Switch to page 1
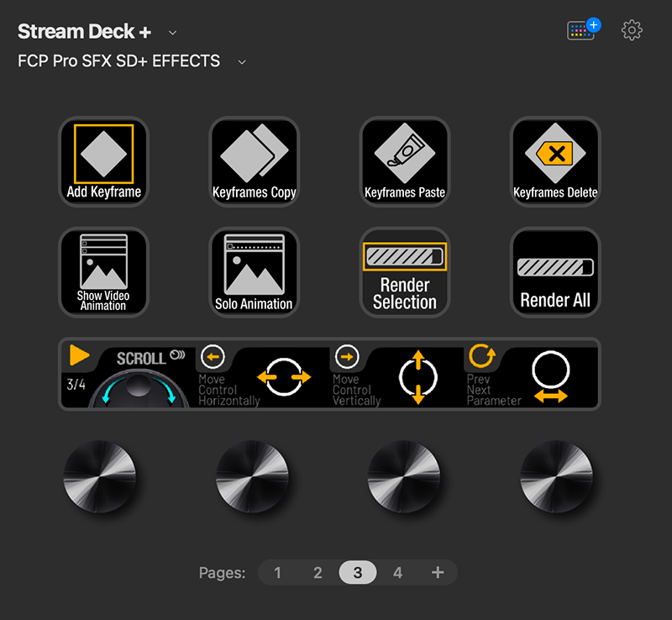672x620 pixels. (x=278, y=572)
